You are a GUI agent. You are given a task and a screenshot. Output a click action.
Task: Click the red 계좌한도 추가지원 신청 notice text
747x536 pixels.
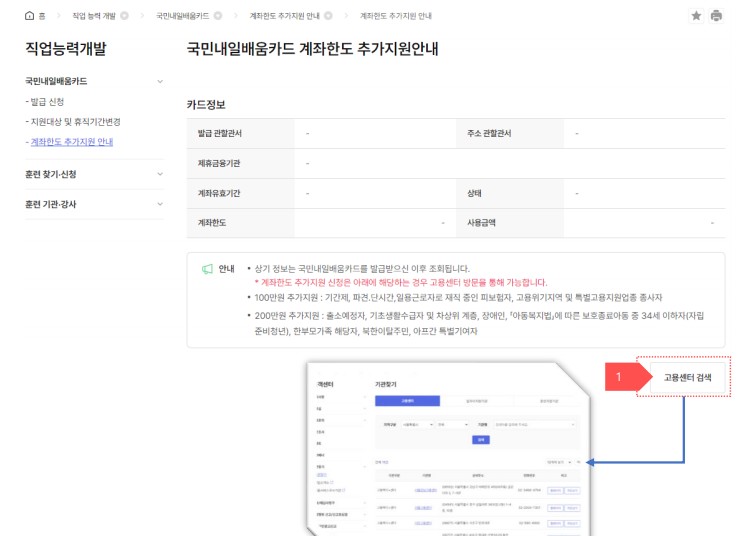coord(401,283)
